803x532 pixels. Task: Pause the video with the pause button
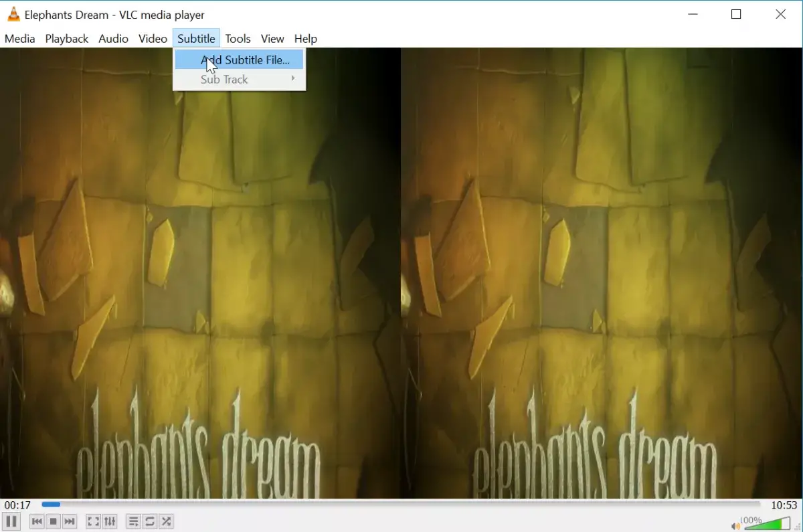(x=11, y=521)
